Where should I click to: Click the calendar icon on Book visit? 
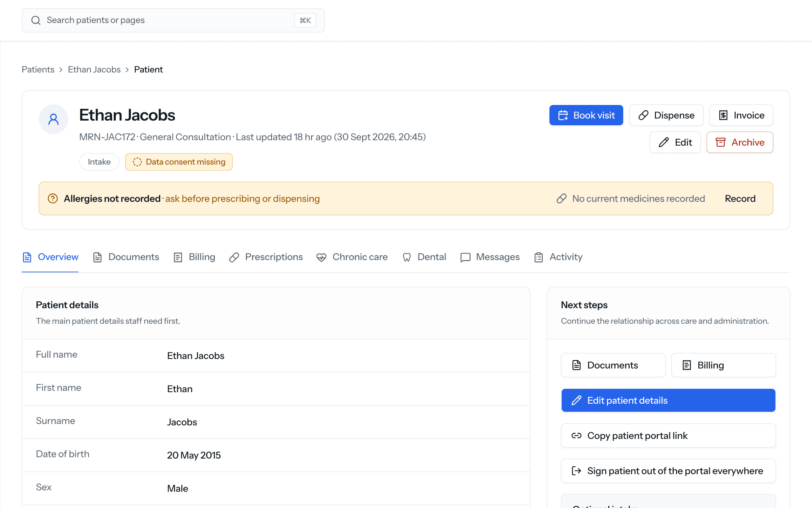563,115
